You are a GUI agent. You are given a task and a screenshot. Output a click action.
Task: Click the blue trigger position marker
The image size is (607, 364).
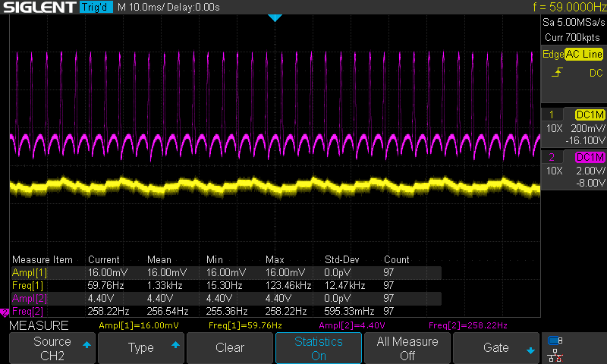(x=275, y=17)
